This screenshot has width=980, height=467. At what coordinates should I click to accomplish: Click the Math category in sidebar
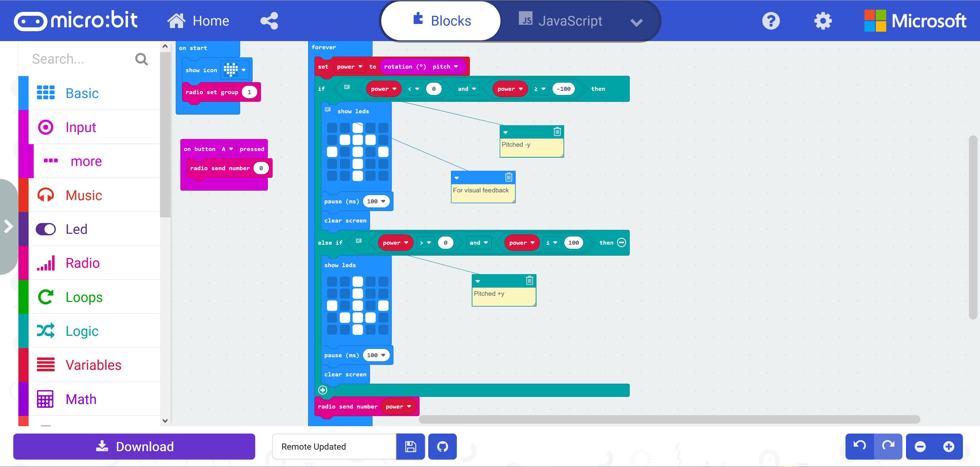81,399
